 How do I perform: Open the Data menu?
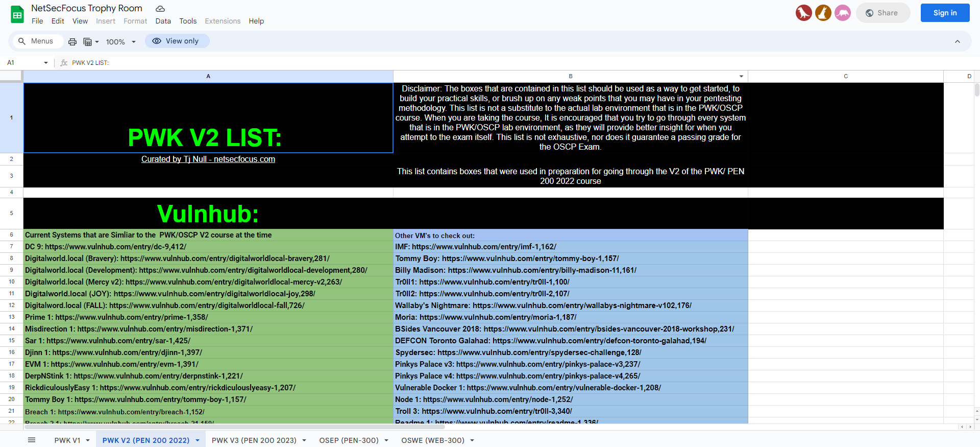point(163,21)
